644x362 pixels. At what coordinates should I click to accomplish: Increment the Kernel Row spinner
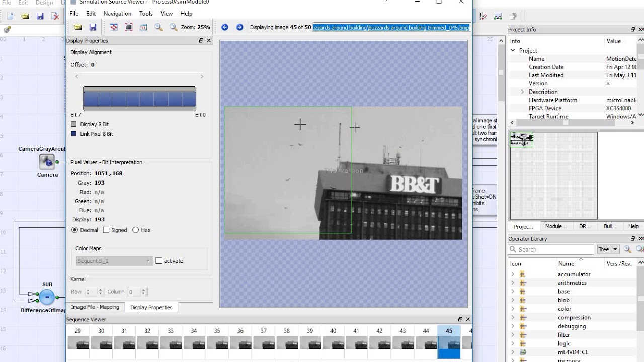(x=101, y=290)
